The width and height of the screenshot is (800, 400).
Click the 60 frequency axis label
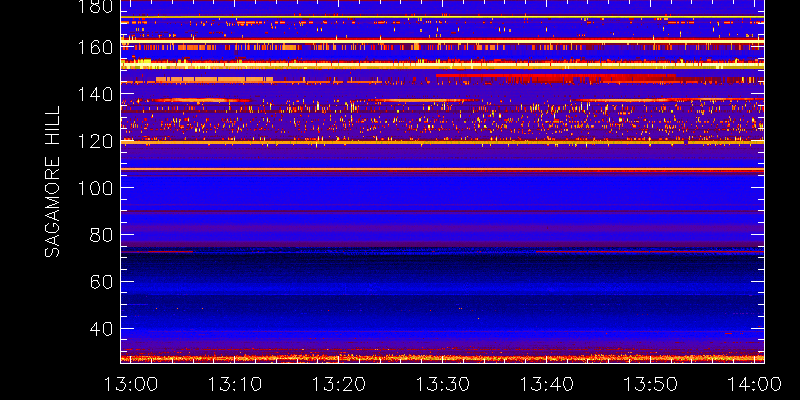point(101,282)
